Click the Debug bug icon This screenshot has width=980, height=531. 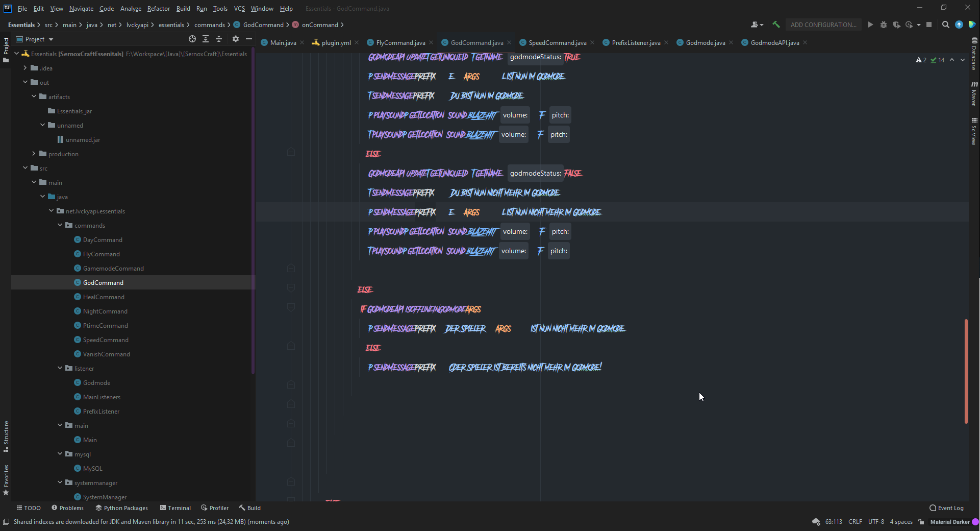click(884, 25)
